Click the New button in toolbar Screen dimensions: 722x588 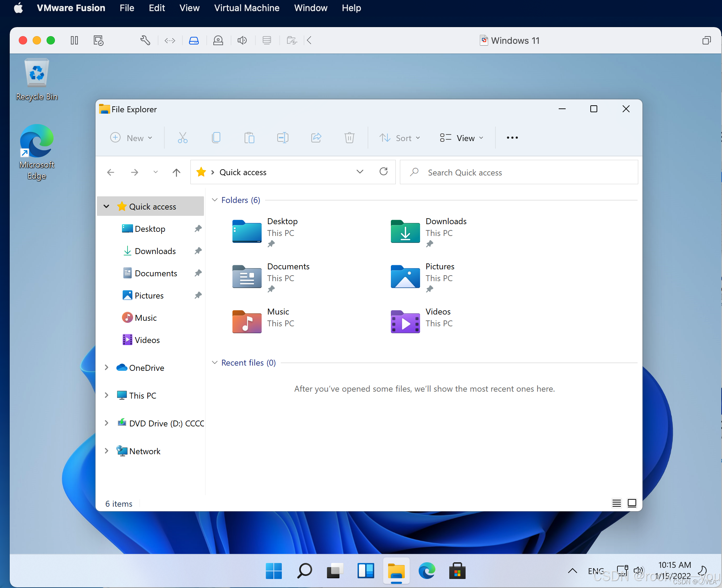(x=131, y=138)
